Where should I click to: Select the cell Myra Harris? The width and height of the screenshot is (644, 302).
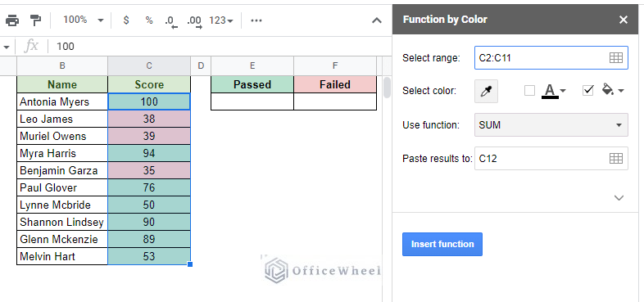point(62,153)
